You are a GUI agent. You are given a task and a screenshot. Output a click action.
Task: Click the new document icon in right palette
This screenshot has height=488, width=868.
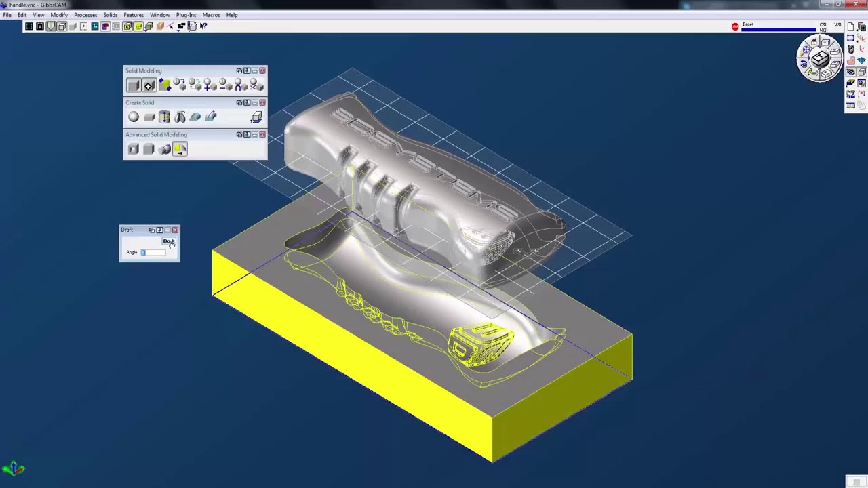pyautogui.click(x=850, y=26)
